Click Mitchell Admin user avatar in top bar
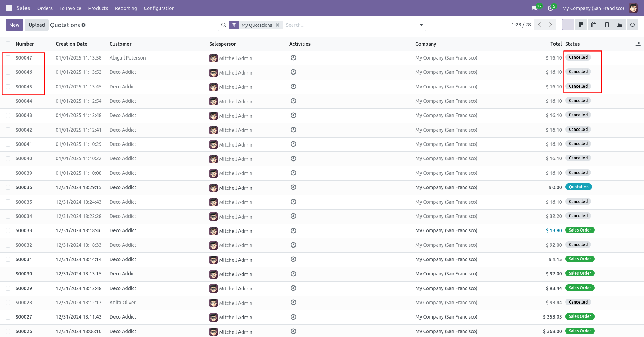The width and height of the screenshot is (644, 337). (633, 8)
